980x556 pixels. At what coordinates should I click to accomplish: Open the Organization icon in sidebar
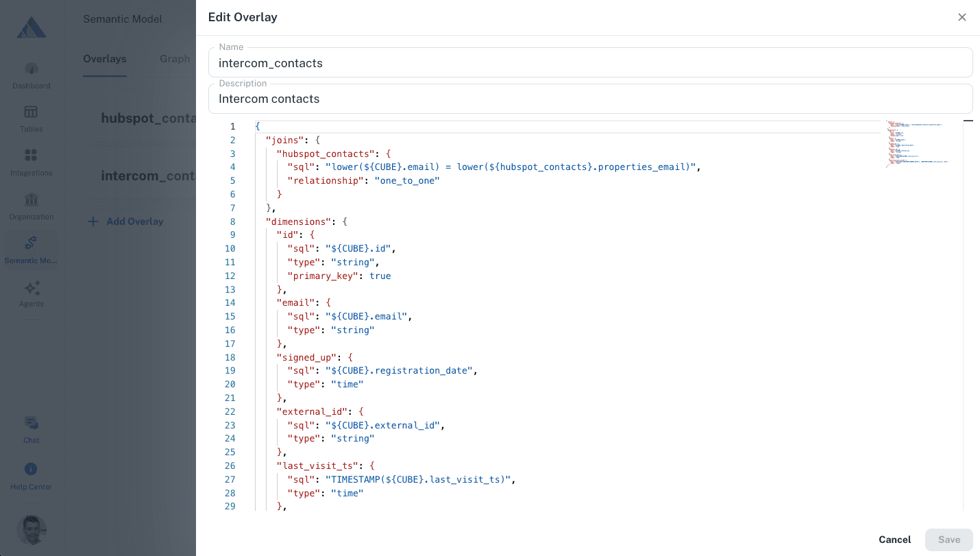32,200
